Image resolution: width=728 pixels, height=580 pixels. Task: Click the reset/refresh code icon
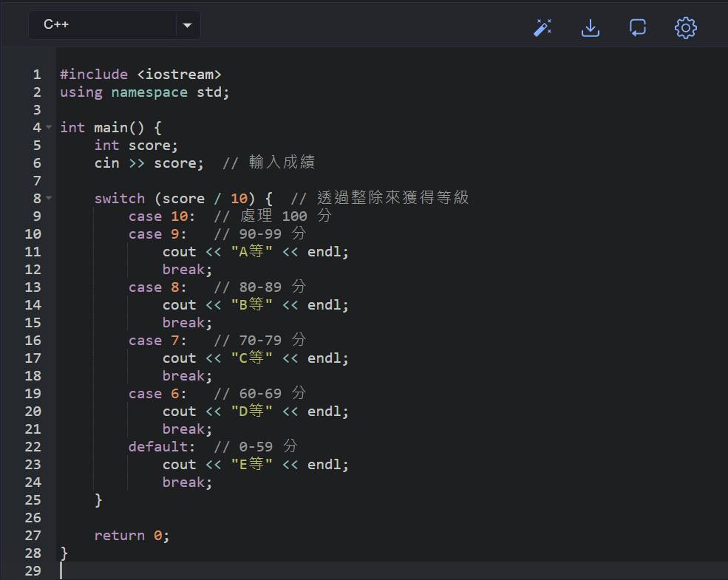pos(638,28)
